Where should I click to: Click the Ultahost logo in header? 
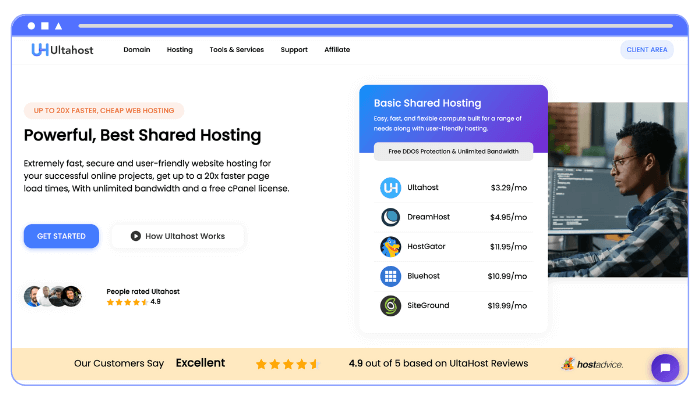(x=62, y=49)
